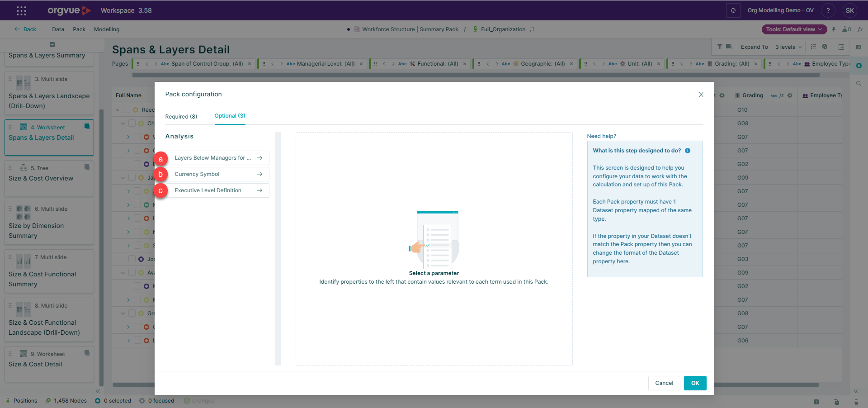Open the SK user profile avatar
Screen dimensions: 868x408
pyautogui.click(x=849, y=10)
